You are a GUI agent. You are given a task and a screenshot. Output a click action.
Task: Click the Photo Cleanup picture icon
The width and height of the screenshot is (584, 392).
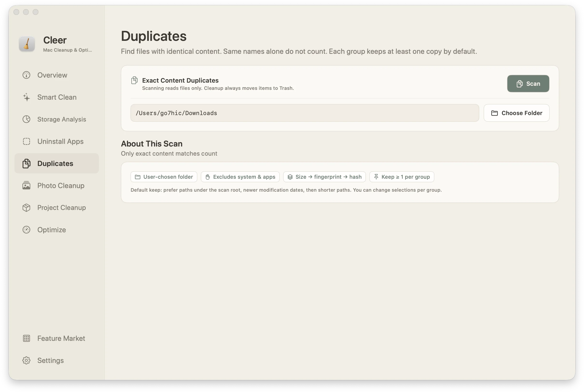click(26, 185)
